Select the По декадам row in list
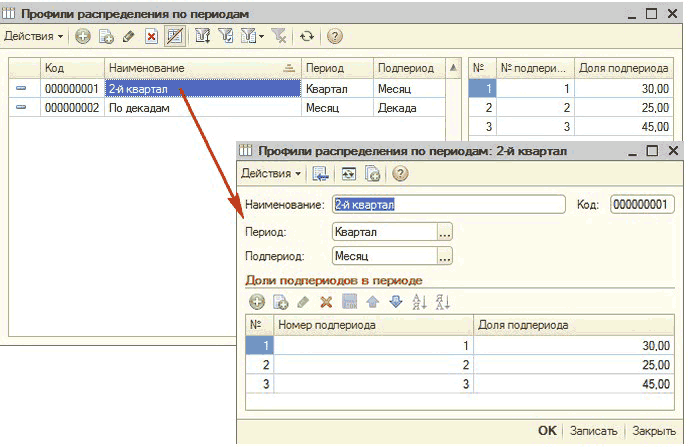This screenshot has height=447, width=689. pyautogui.click(x=200, y=108)
